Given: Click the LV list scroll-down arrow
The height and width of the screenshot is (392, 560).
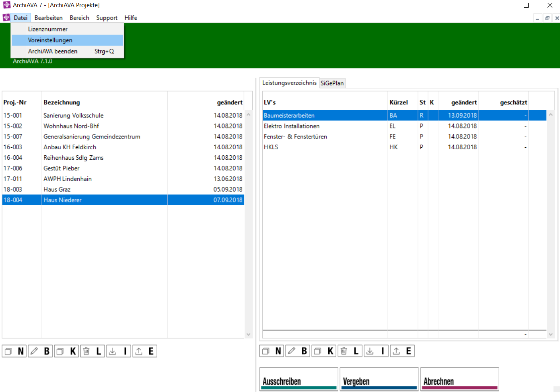Looking at the screenshot, I should click(x=551, y=334).
